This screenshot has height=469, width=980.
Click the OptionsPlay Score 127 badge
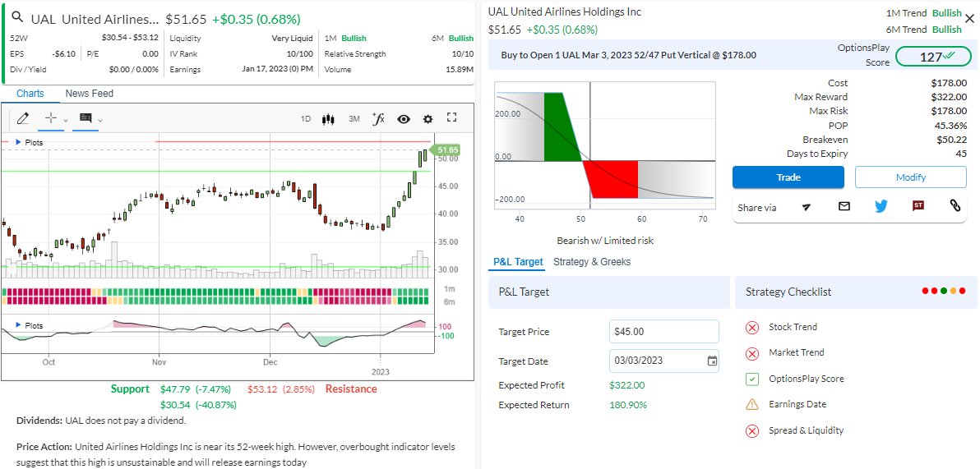[x=934, y=57]
